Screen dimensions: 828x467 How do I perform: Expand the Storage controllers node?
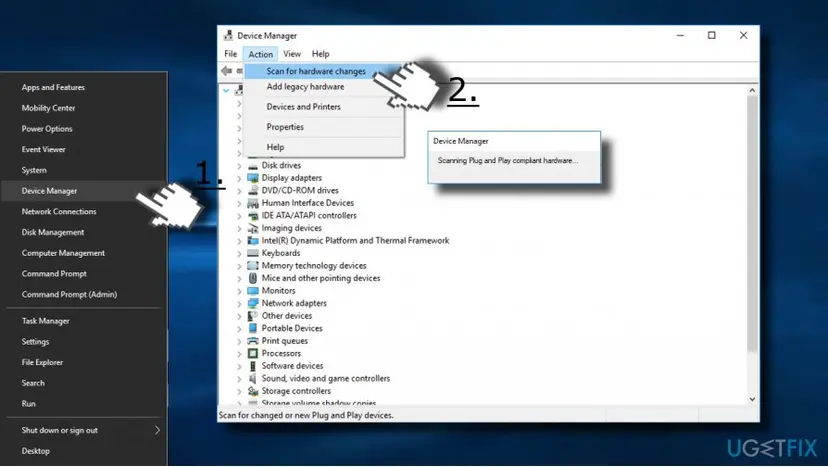pyautogui.click(x=239, y=391)
